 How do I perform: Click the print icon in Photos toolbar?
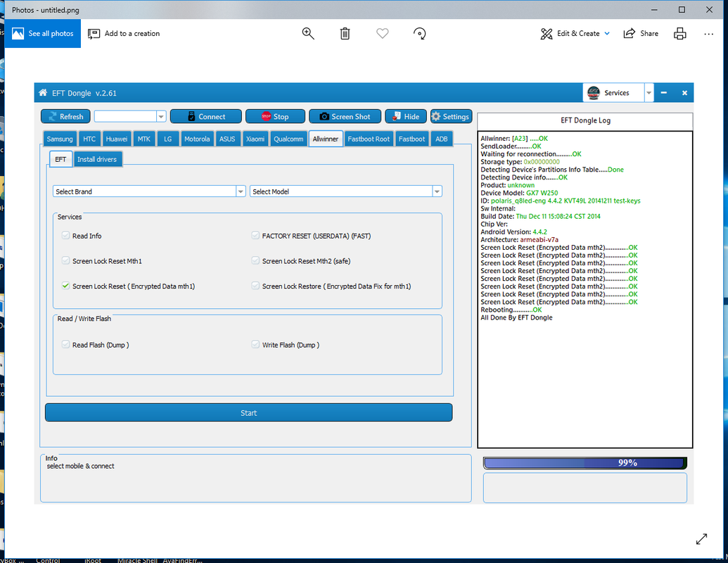[x=679, y=34]
